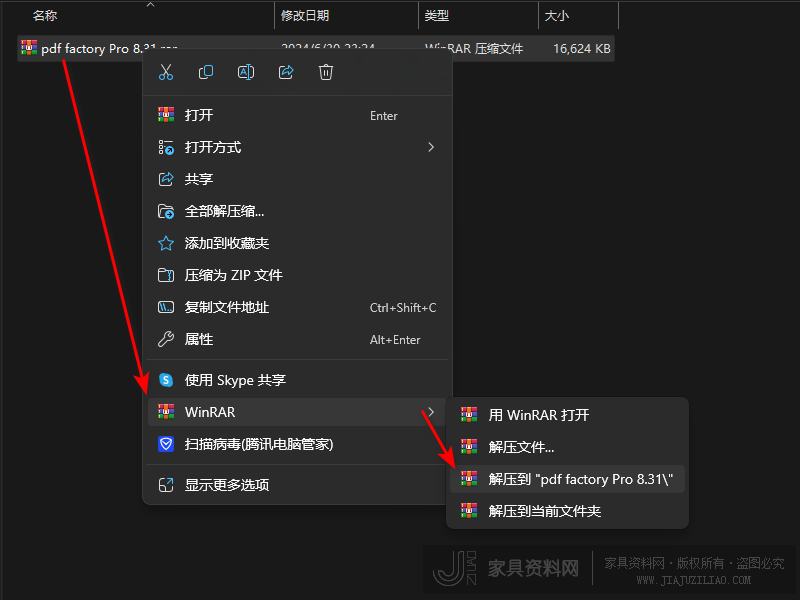Choose 添加到收藏夹 option
800x600 pixels.
point(297,243)
